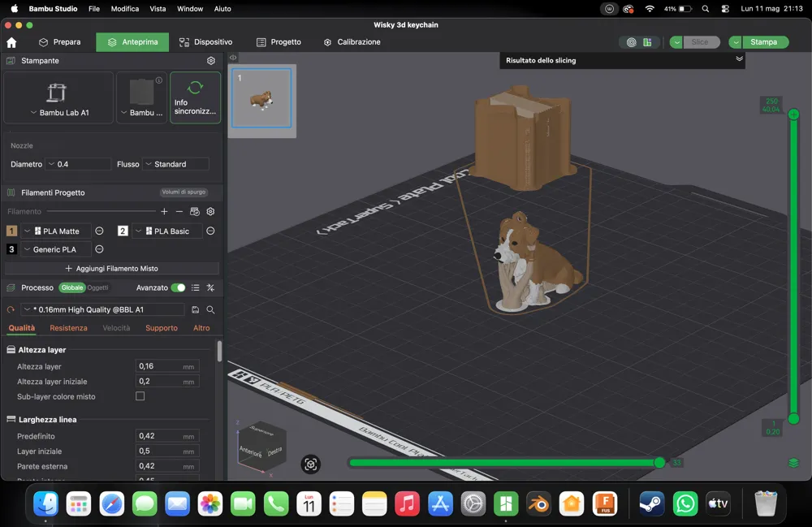Open printer settings gear icon
The height and width of the screenshot is (527, 812).
[211, 61]
